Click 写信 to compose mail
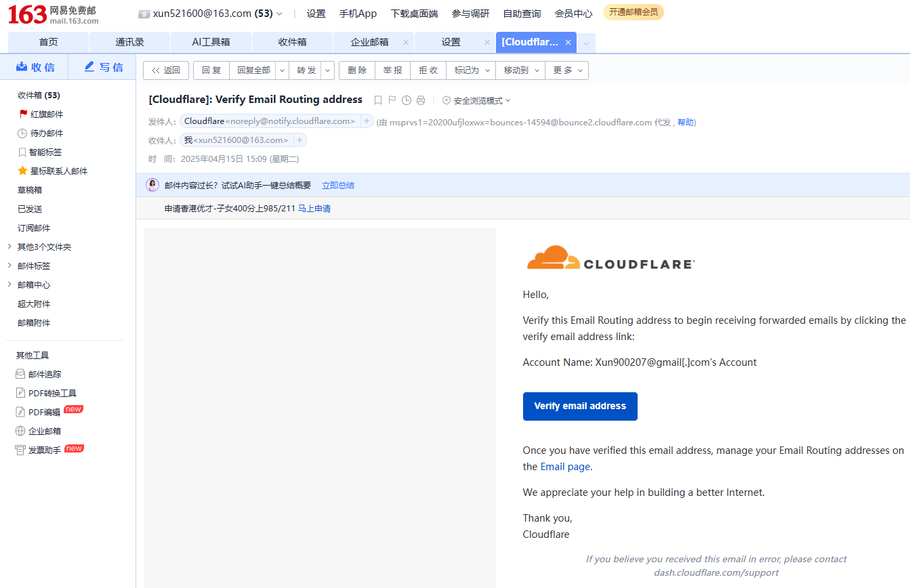Image resolution: width=910 pixels, height=588 pixels. (x=104, y=67)
